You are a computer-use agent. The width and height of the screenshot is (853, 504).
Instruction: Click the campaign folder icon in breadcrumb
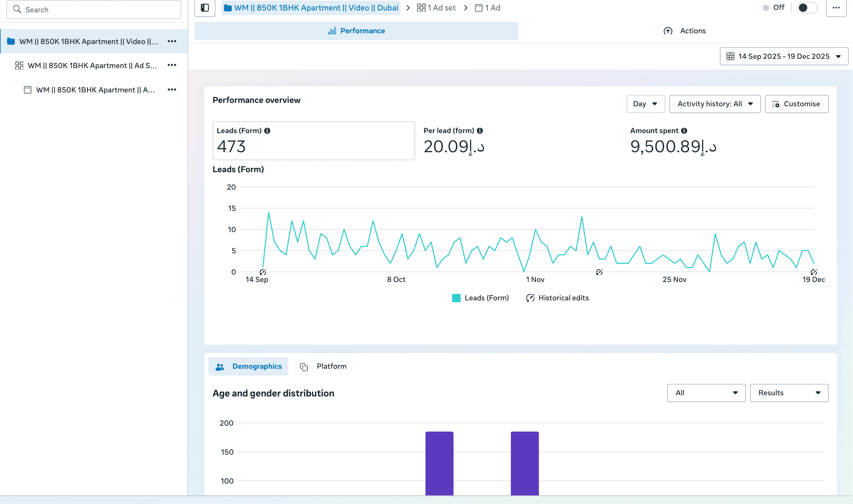[228, 8]
